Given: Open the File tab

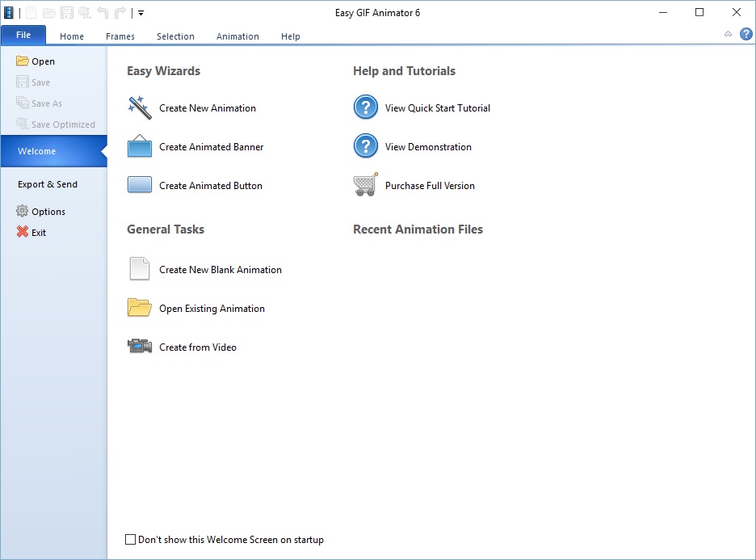Looking at the screenshot, I should tap(23, 36).
